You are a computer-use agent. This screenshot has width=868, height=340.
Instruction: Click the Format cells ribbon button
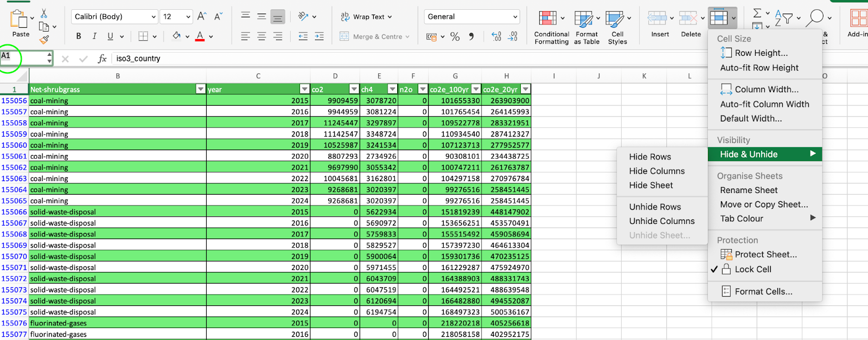coord(722,18)
